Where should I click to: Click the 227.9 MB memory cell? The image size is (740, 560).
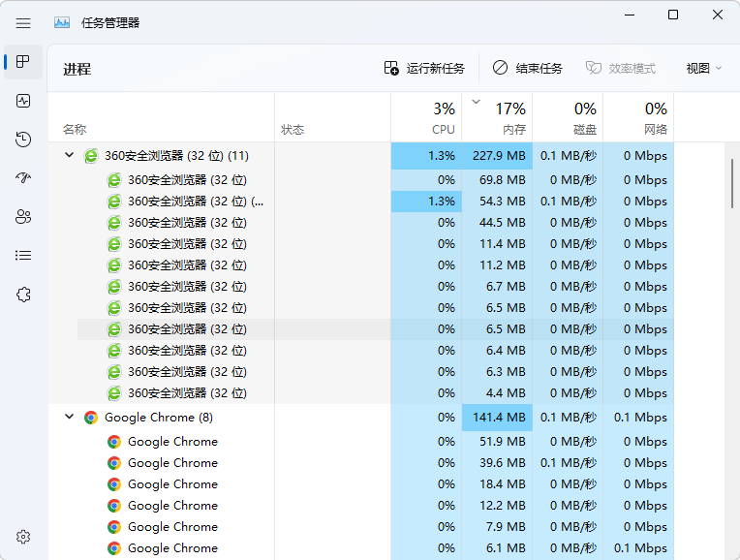497,156
